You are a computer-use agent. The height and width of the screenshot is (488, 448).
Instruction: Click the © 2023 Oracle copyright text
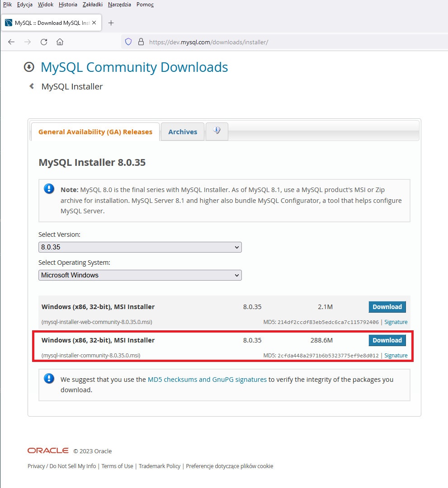coord(93,451)
